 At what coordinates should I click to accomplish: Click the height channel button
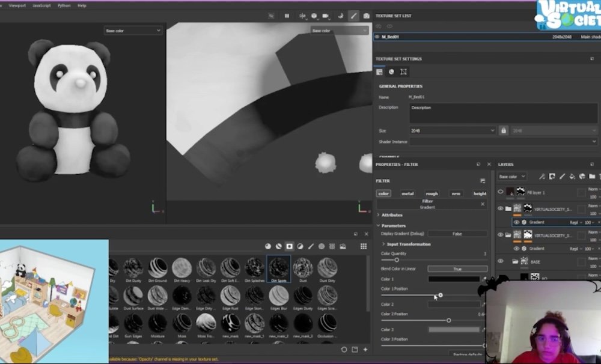480,193
